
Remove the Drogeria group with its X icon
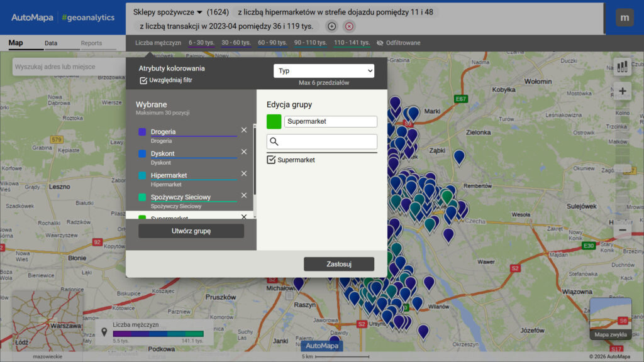tap(244, 131)
